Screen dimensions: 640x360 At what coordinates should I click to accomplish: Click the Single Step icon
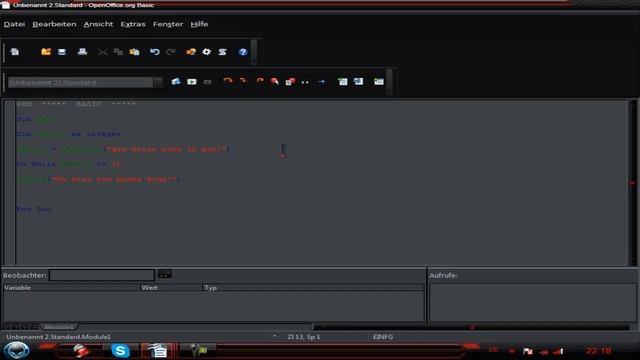(243, 82)
